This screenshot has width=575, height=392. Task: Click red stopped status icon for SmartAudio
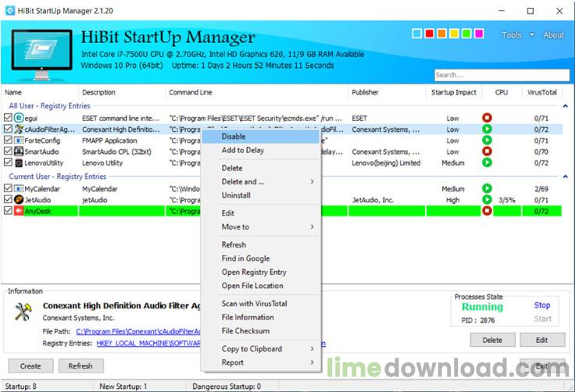[x=487, y=151]
